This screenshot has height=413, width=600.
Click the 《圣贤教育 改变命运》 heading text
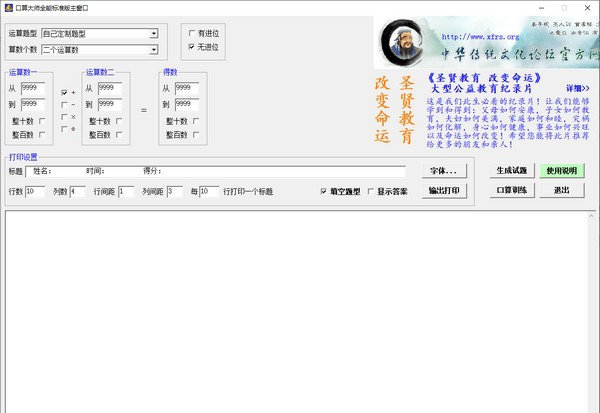click(x=484, y=78)
